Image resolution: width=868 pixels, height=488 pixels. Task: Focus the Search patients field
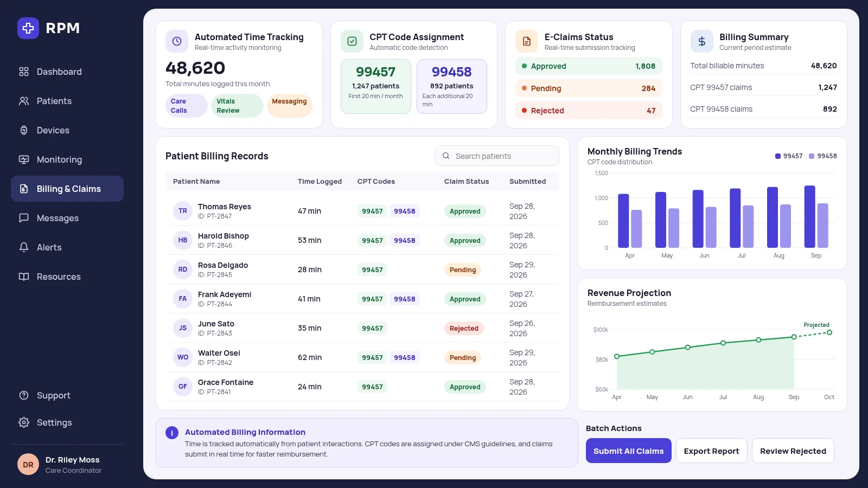497,156
